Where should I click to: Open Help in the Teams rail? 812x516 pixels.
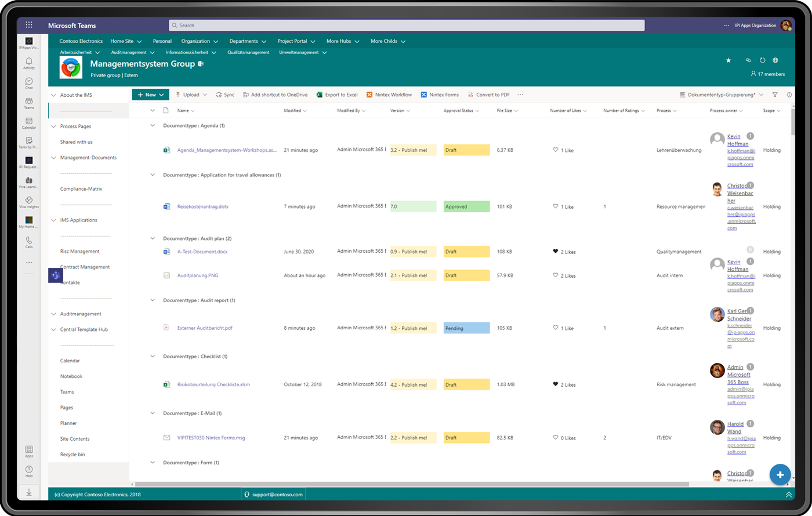click(29, 471)
